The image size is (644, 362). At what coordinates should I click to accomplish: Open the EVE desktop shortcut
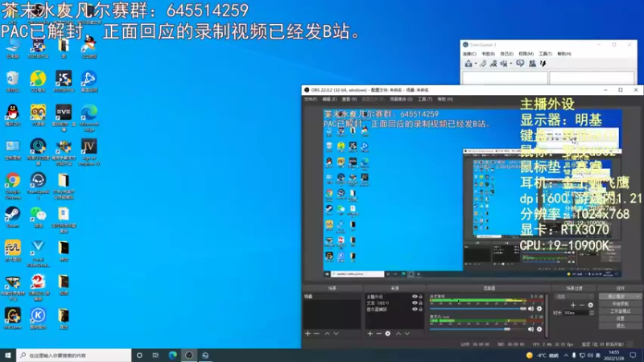(x=64, y=118)
